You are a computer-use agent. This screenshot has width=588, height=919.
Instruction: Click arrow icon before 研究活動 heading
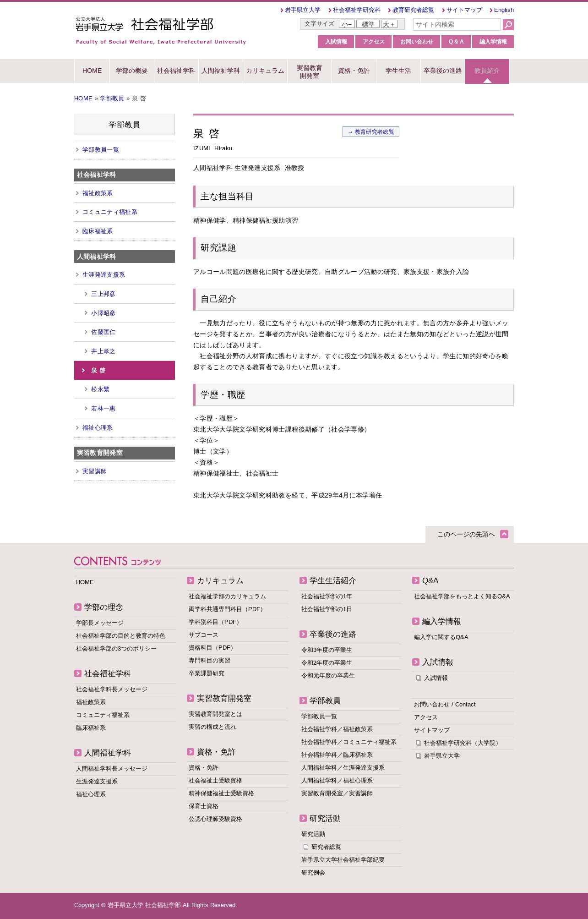303,818
